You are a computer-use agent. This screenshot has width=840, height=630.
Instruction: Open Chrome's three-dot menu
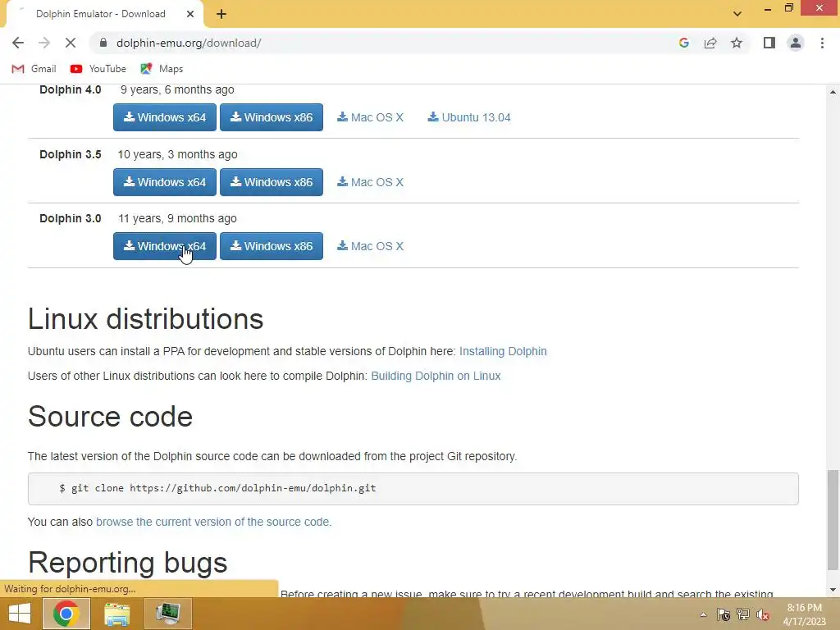[x=822, y=43]
